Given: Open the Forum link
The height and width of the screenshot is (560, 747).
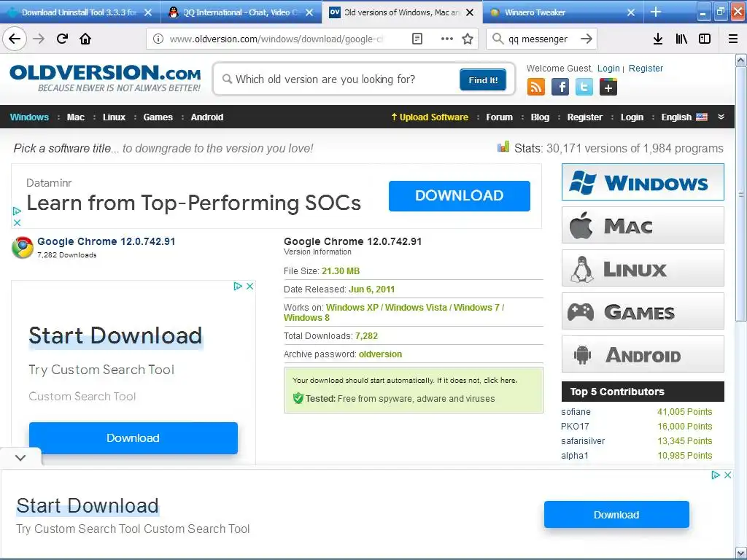Looking at the screenshot, I should pos(499,117).
